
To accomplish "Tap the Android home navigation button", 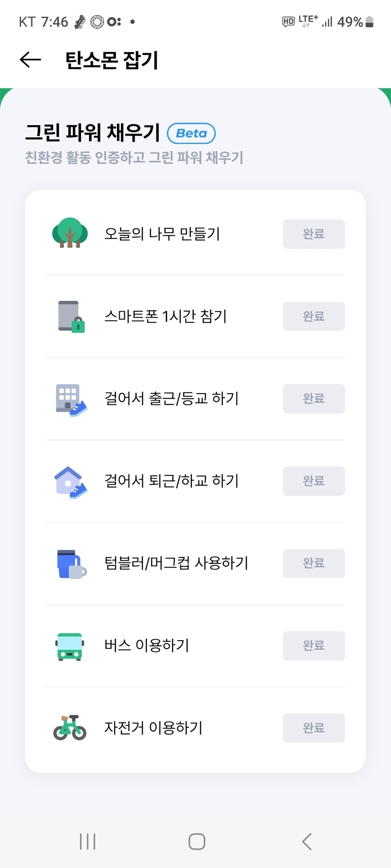I will click(196, 841).
